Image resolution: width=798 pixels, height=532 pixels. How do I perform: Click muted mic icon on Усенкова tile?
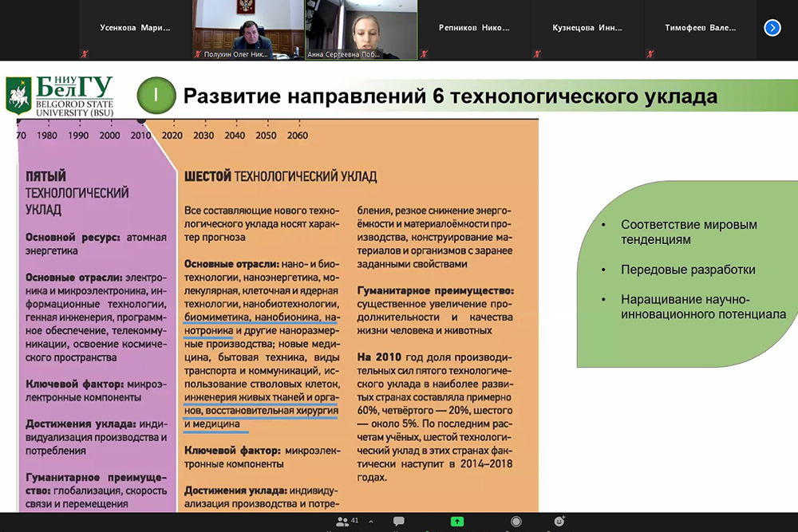click(85, 54)
